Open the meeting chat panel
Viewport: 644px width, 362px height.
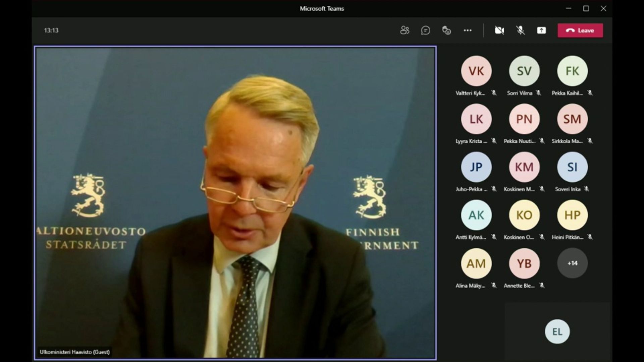425,30
